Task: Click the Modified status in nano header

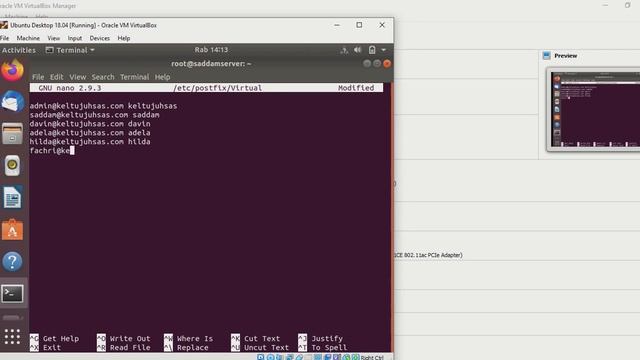Action: 356,88
